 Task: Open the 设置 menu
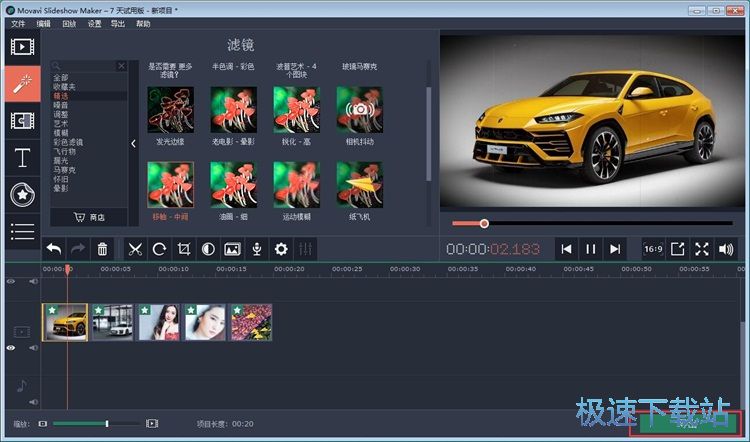95,24
